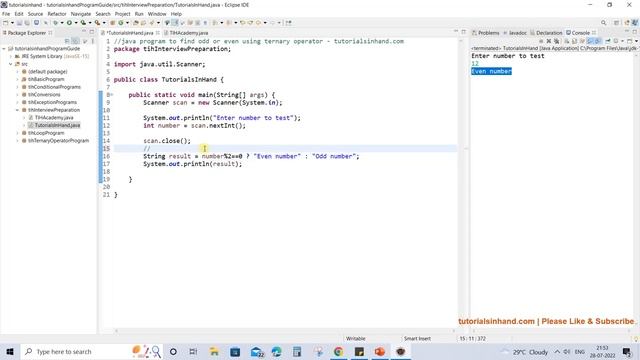Click the Save toolbar icon
640x360 pixels.
pos(19,23)
